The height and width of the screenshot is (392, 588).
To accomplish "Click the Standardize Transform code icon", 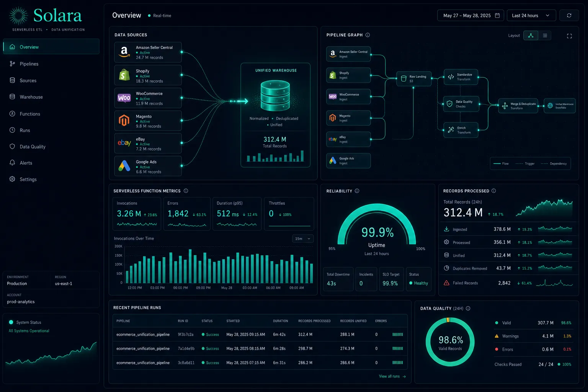I will (x=451, y=77).
